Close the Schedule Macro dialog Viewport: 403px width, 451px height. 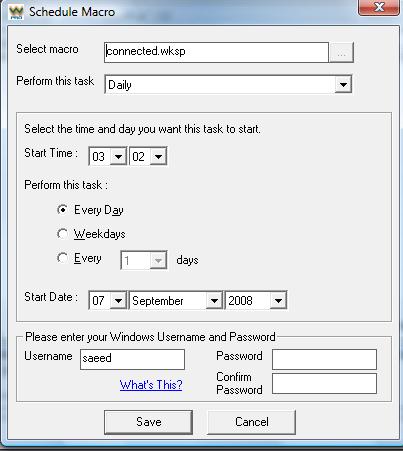379,7
